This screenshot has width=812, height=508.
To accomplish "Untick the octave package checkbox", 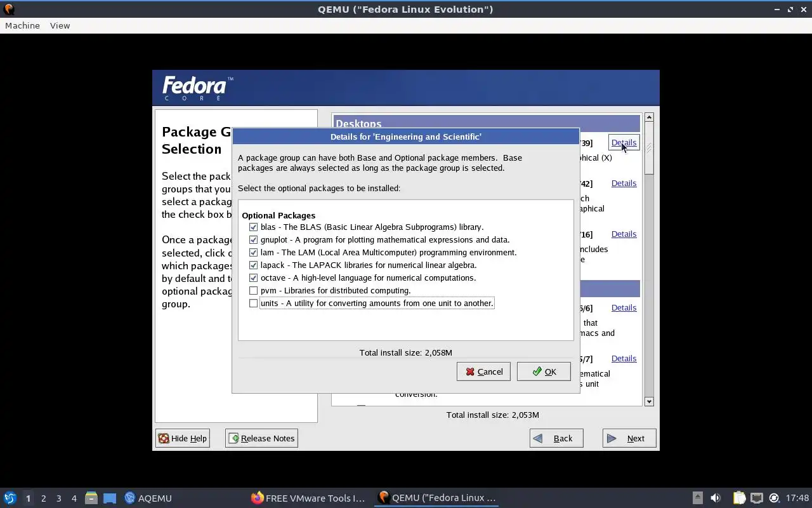I will coord(254,277).
